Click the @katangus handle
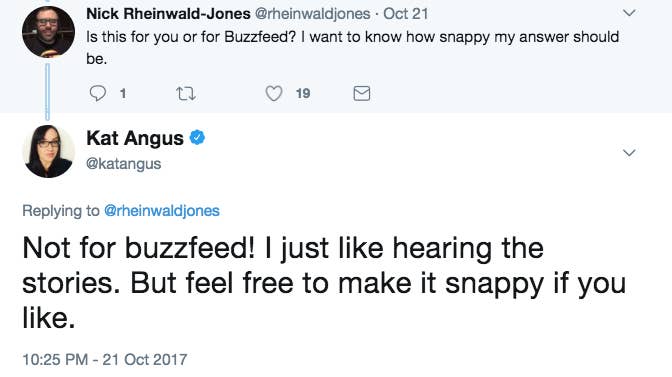The width and height of the screenshot is (672, 377). 123,164
